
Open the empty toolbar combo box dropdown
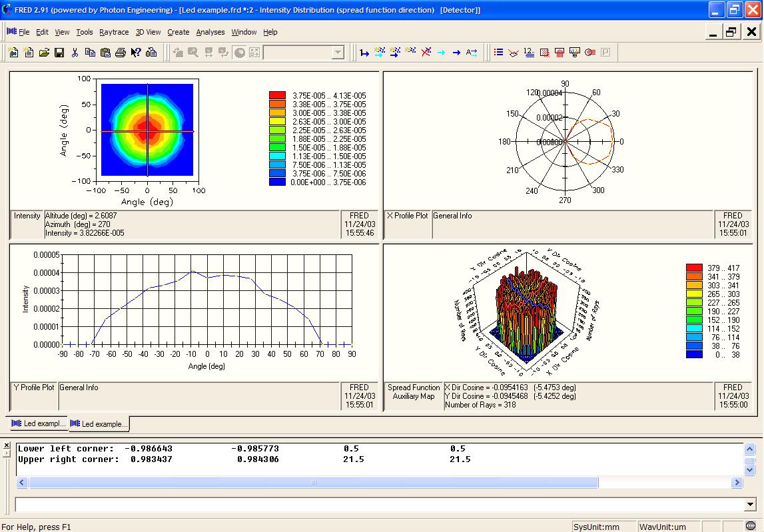tap(338, 53)
